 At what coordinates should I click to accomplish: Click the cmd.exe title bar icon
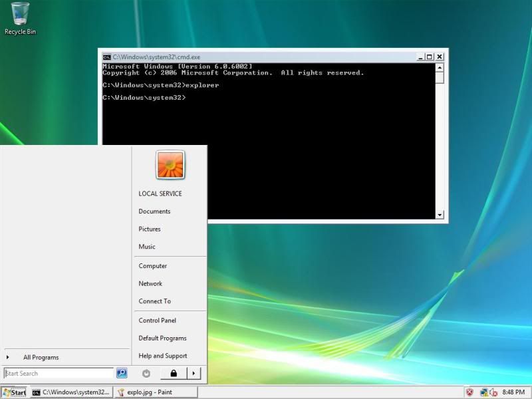click(x=107, y=57)
